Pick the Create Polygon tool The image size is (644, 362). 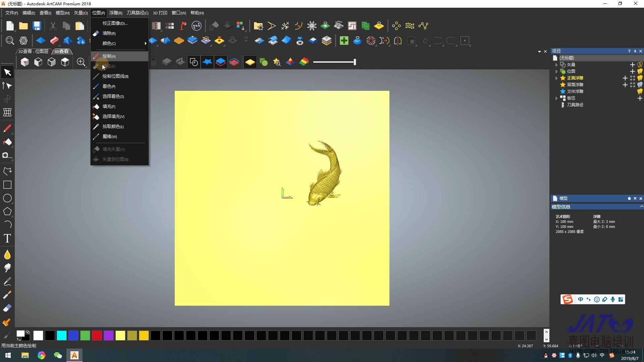point(7,212)
